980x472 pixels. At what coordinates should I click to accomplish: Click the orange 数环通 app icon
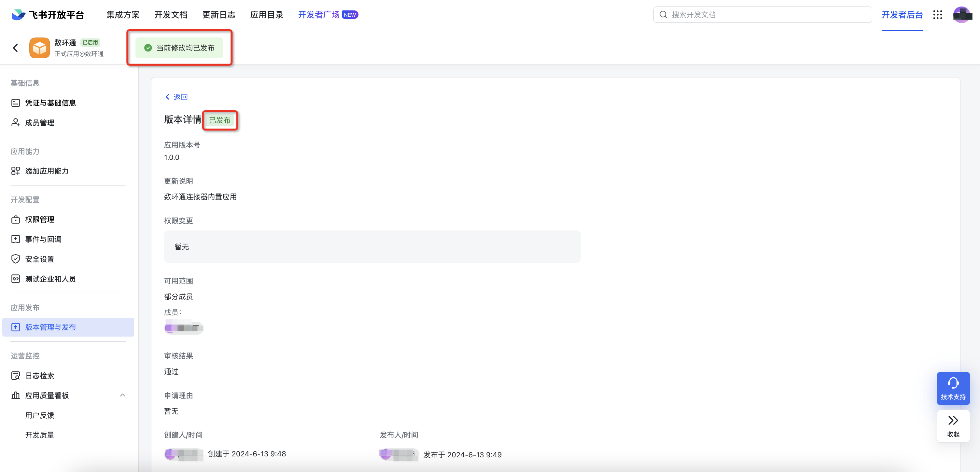40,48
